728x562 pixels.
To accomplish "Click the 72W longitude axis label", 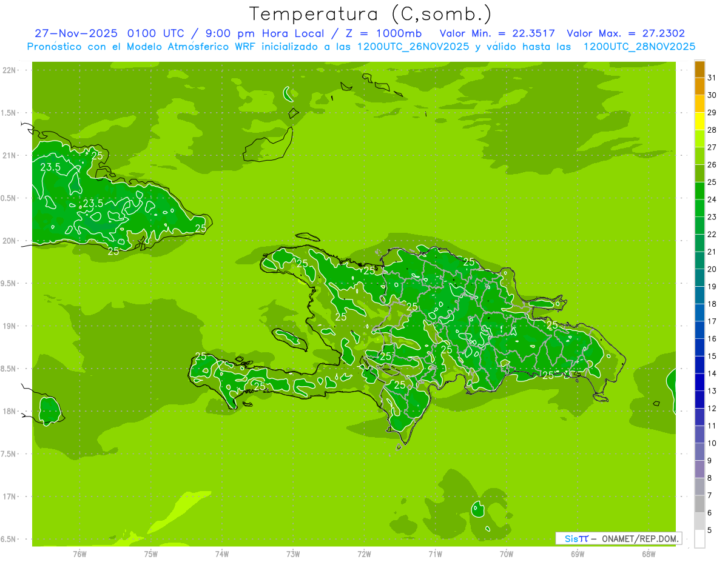I will click(x=364, y=554).
